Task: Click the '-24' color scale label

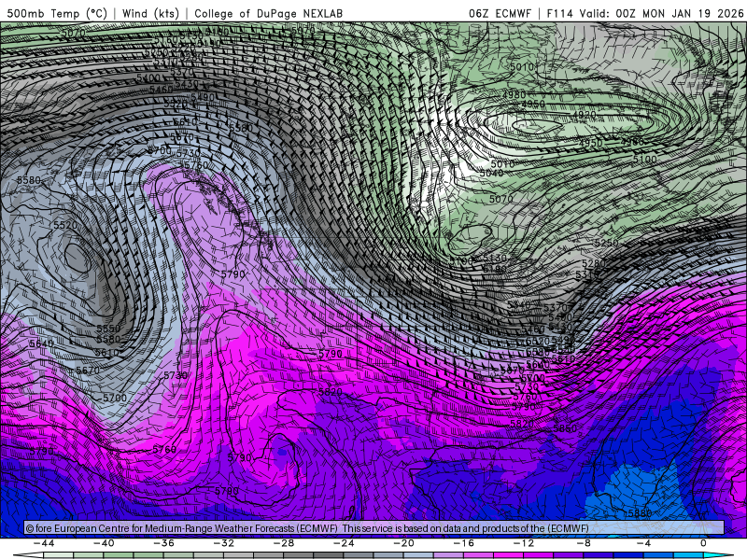Action: coord(344,543)
